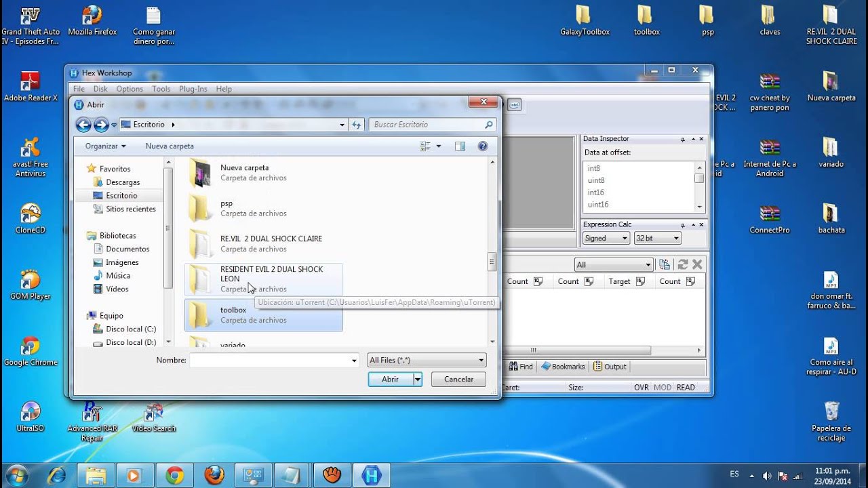Select the CloneCD desktop icon
This screenshot has width=868, height=488.
[31, 218]
